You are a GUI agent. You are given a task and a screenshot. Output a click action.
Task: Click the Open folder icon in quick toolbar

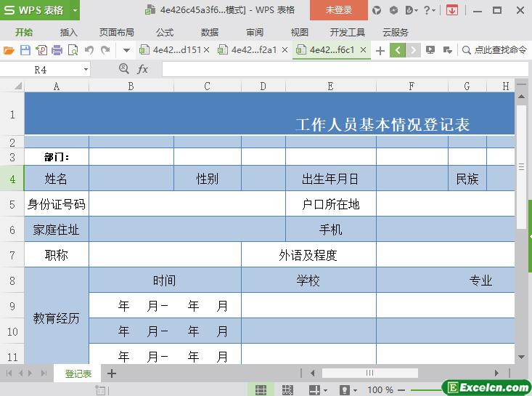tap(9, 50)
